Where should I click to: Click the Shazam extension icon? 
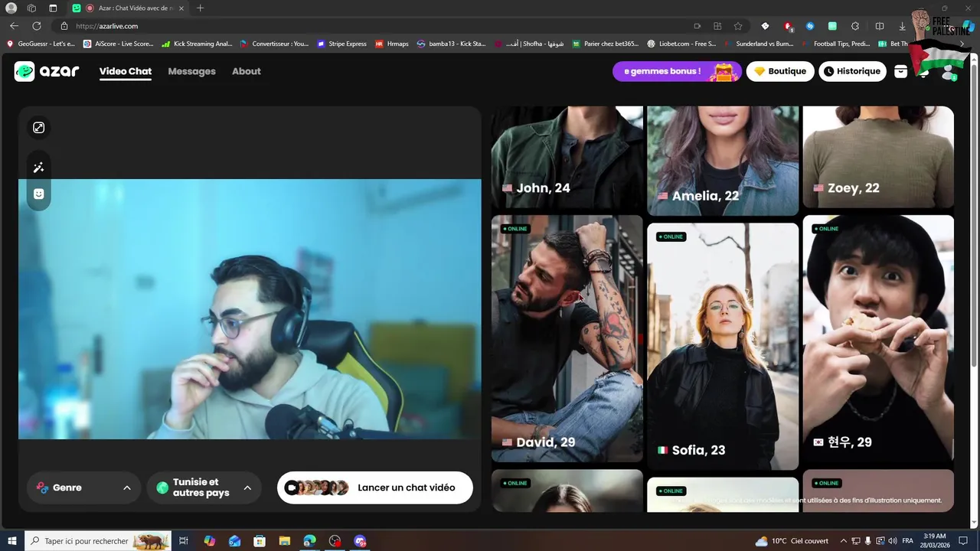(x=810, y=26)
